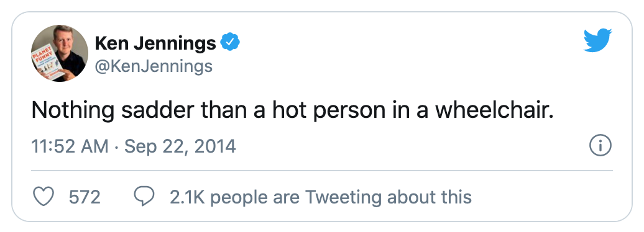Click the blue verified checkmark badge
Viewport: 644px width, 232px height.
(x=231, y=42)
